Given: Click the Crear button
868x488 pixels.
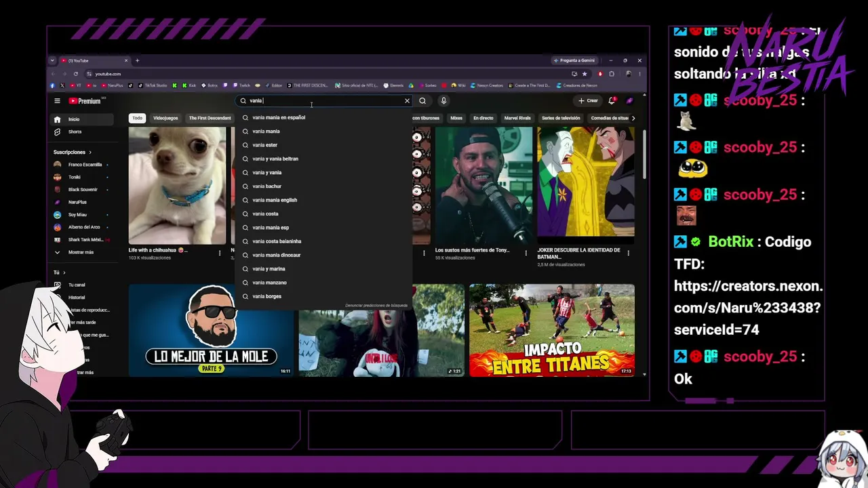Looking at the screenshot, I should [x=588, y=101].
